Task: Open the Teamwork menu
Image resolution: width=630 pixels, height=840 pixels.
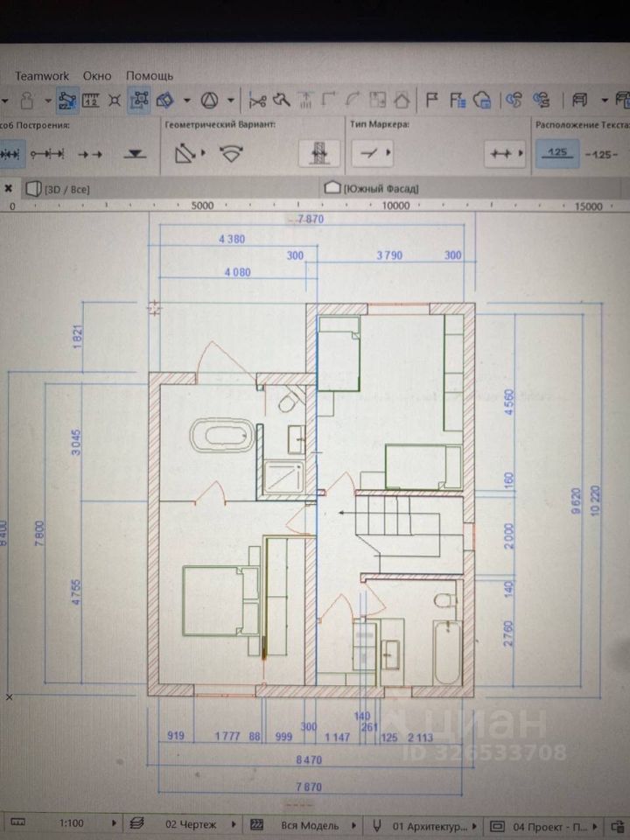Action: [x=42, y=76]
